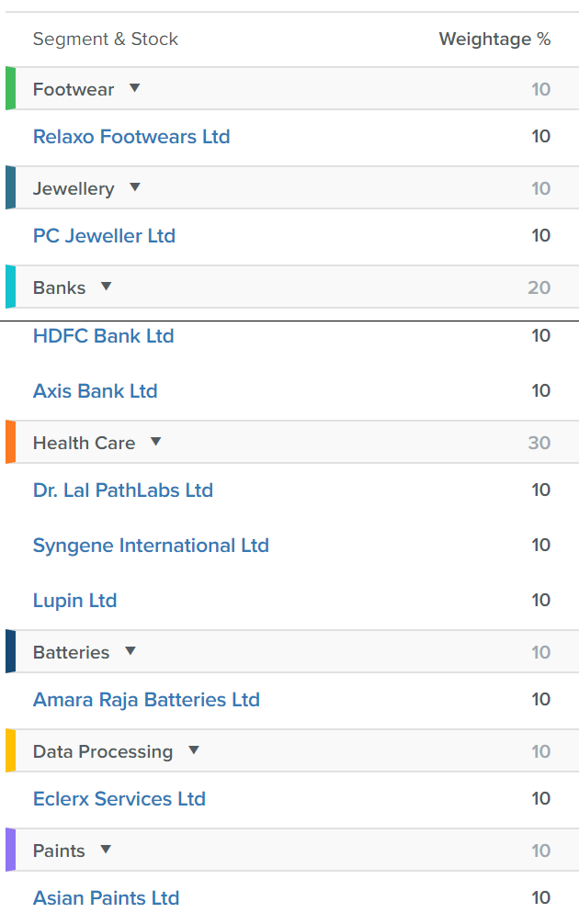Screen dimensions: 579x924
Task: Open Amara Raja Batteries Ltd link
Action: pyautogui.click(x=147, y=700)
